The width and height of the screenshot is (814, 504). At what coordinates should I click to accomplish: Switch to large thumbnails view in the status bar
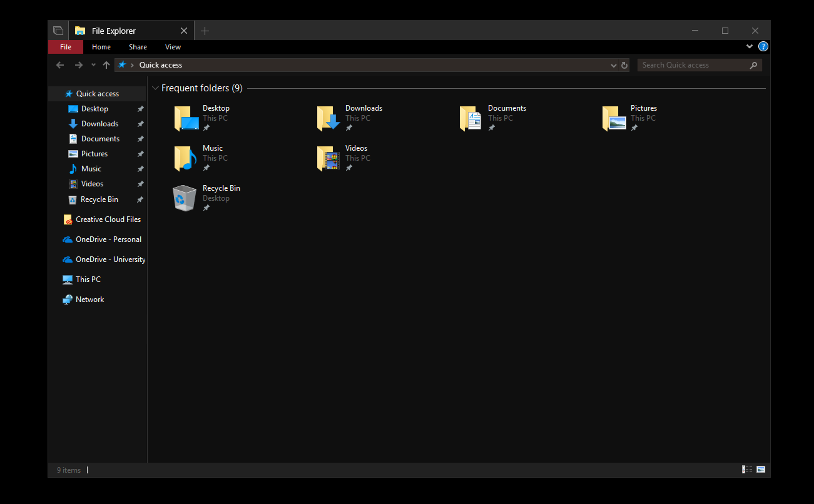[760, 469]
